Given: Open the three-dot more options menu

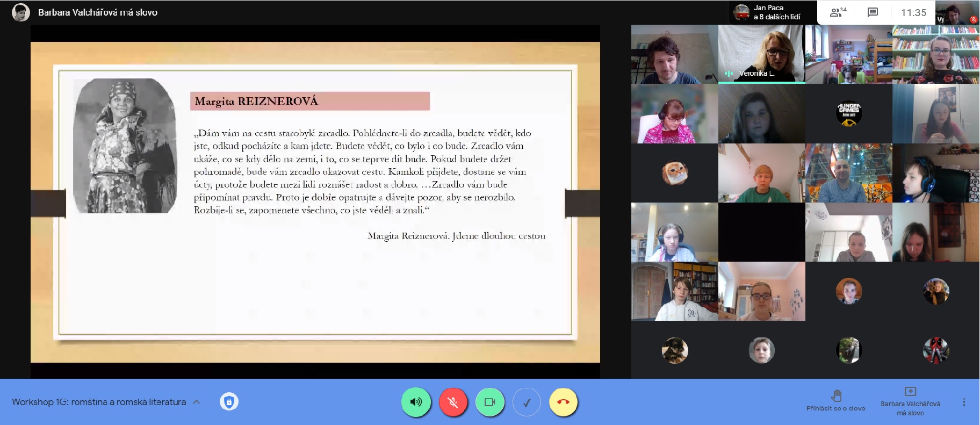Looking at the screenshot, I should point(964,402).
